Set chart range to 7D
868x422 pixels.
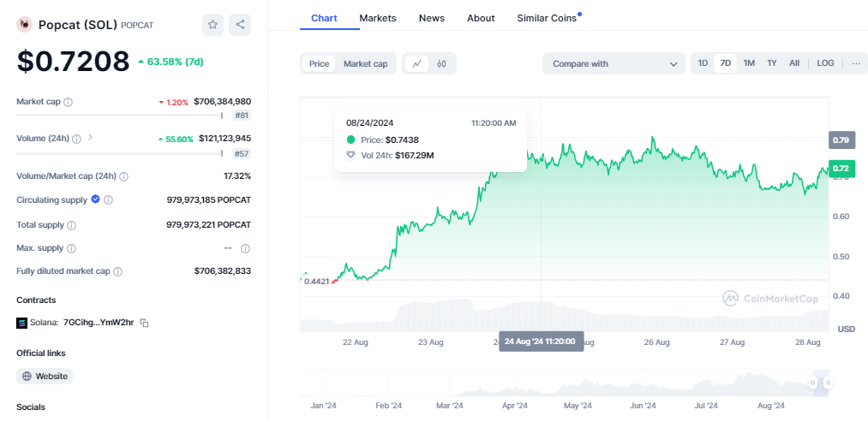[725, 63]
